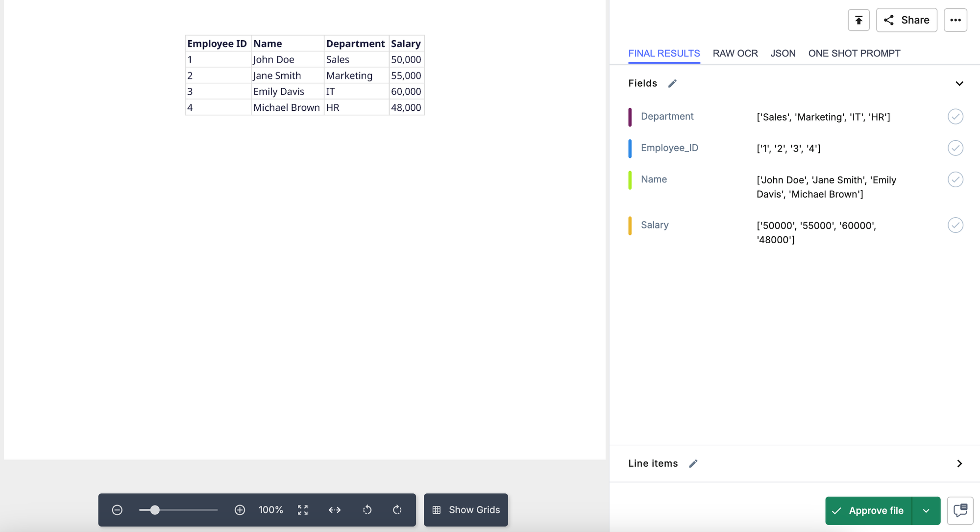Click the upload arrow icon
The image size is (980, 532).
click(858, 20)
